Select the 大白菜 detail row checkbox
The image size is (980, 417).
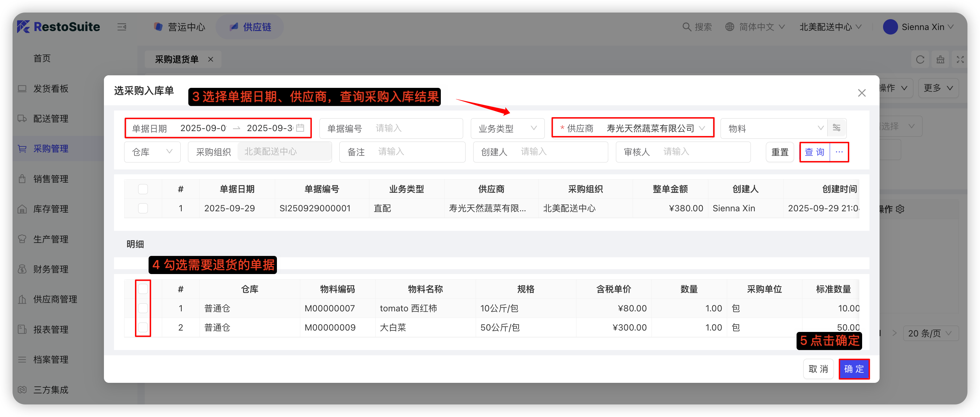(x=143, y=327)
